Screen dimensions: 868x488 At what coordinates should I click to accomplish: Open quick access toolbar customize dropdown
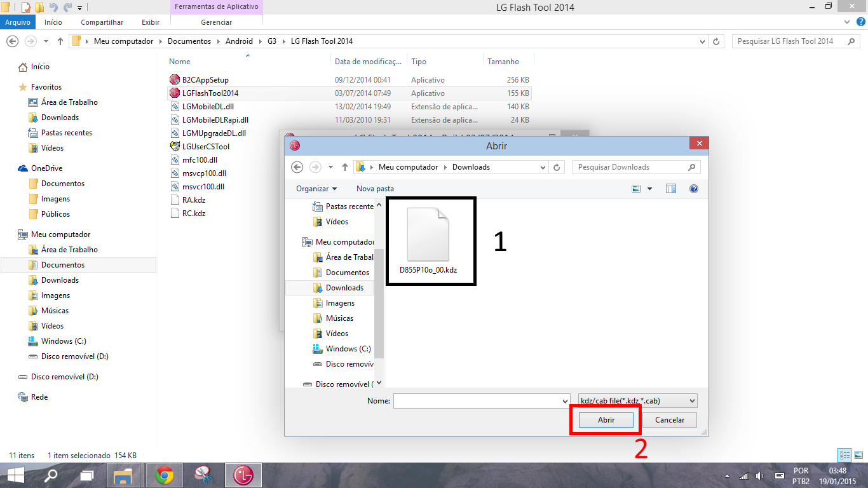coord(79,8)
